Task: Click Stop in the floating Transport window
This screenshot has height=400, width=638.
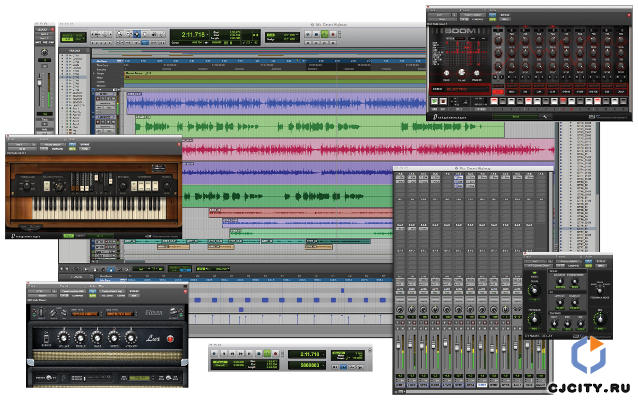Action: tap(258, 354)
